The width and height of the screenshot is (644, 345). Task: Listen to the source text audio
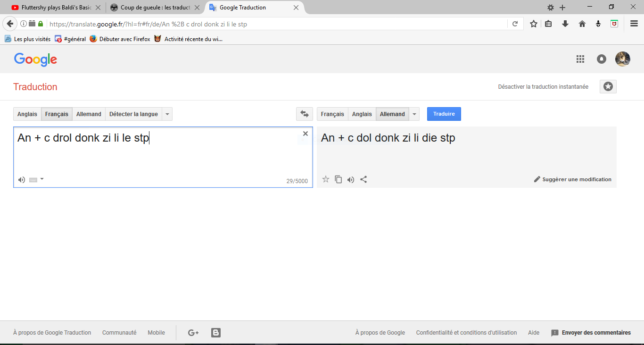coord(22,179)
